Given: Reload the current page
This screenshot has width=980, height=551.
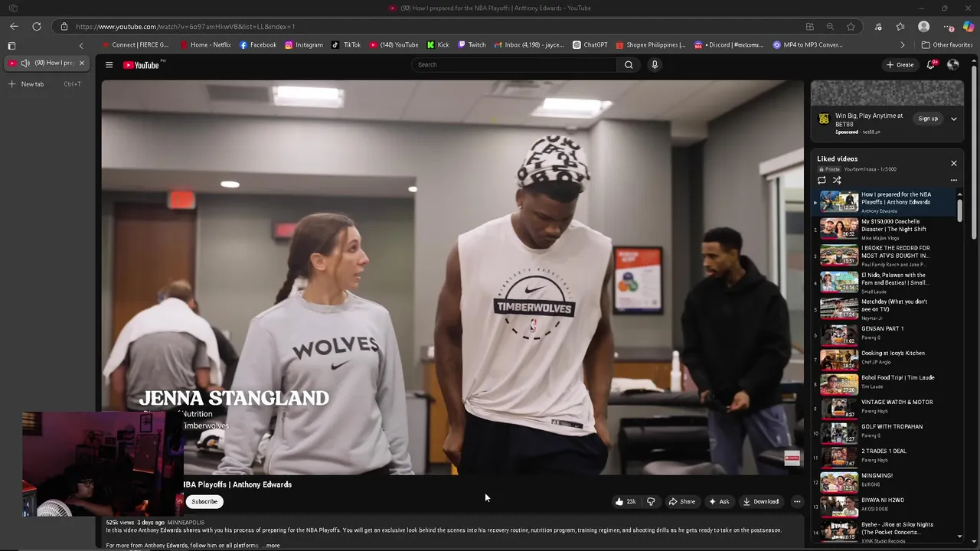Looking at the screenshot, I should click(36, 27).
